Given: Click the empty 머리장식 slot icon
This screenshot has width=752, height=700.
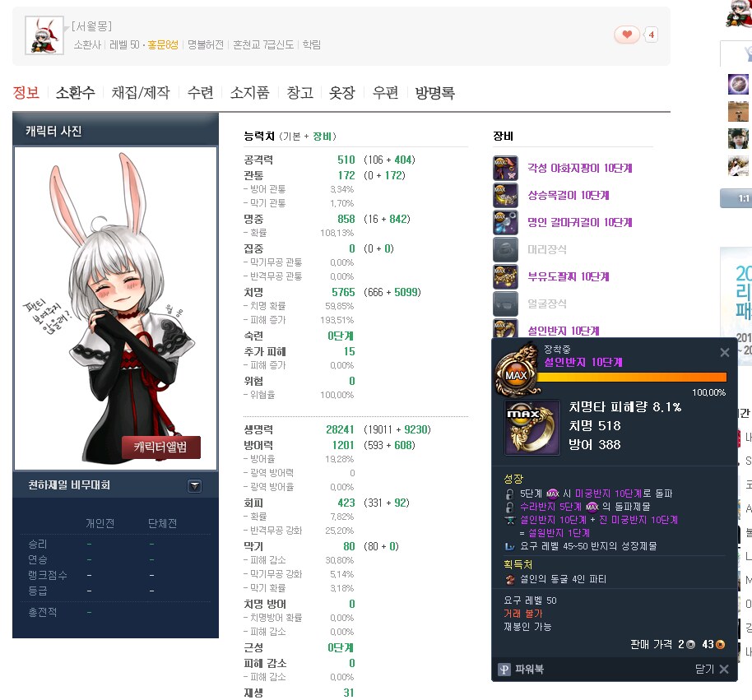Looking at the screenshot, I should (504, 249).
